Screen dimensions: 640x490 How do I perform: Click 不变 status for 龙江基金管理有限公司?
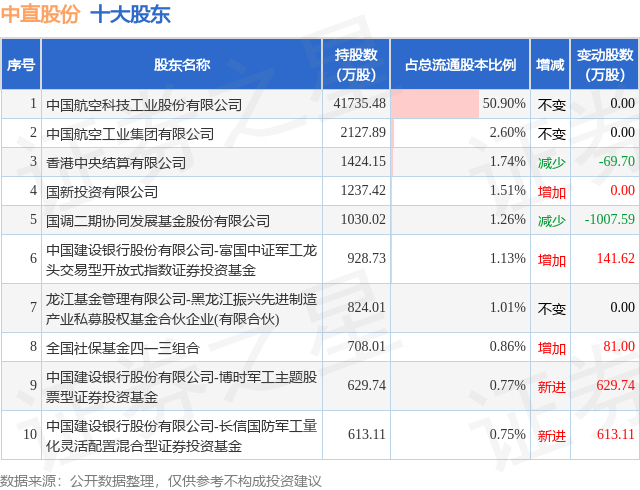(x=551, y=309)
